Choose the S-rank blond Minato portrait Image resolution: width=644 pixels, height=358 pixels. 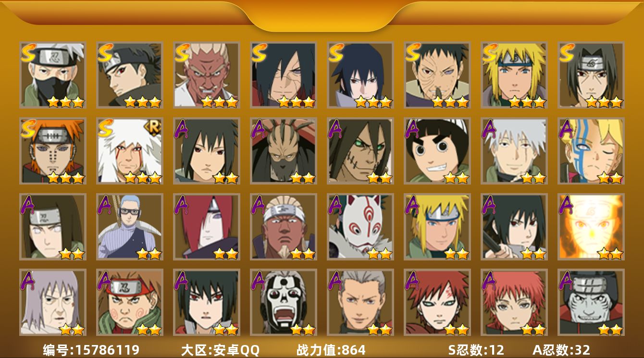pos(514,75)
